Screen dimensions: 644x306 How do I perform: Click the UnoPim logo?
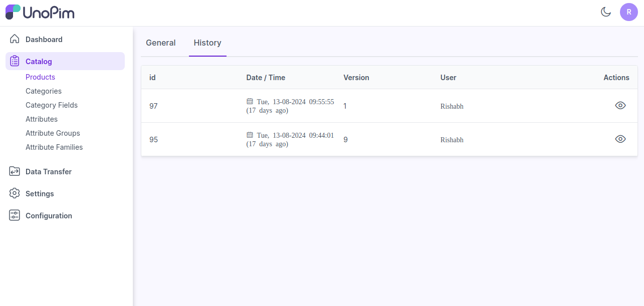[40, 12]
